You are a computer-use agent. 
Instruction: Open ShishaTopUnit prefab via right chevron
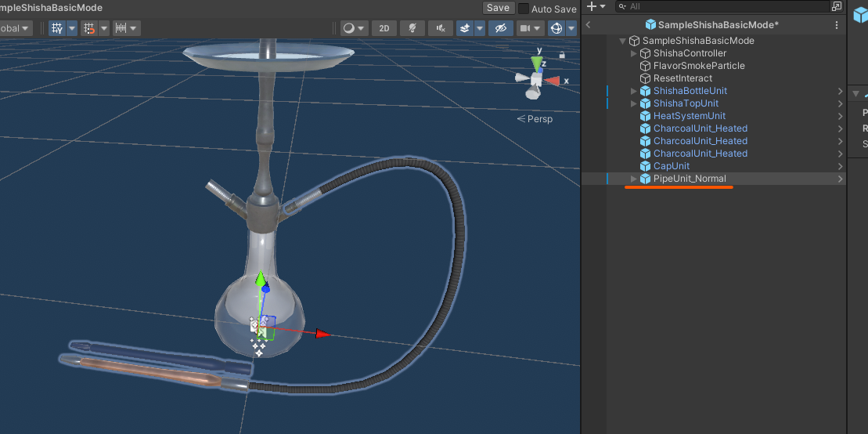tap(840, 103)
